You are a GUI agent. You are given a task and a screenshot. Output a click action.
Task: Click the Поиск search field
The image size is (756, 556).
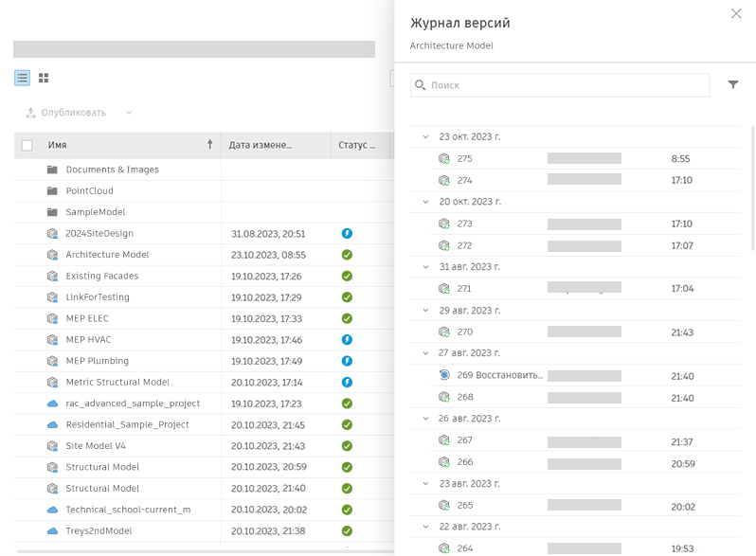560,85
